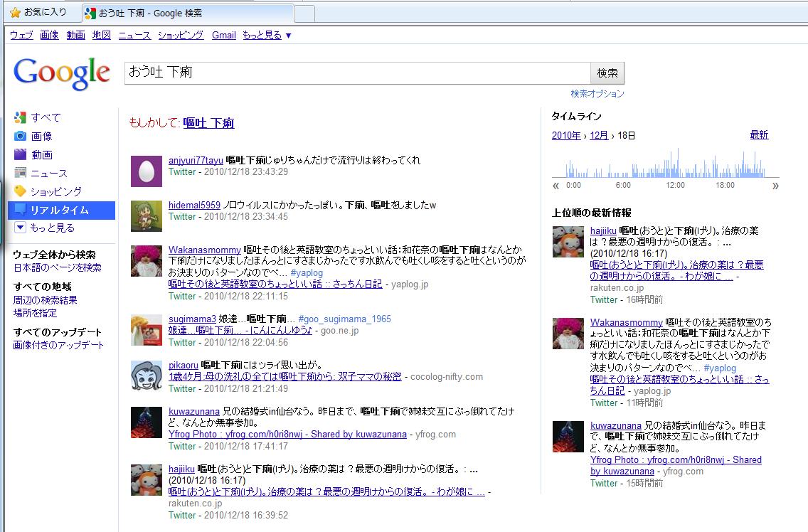The height and width of the screenshot is (532, 808).
Task: Click the ショッピング tag icon in sidebar
Action: click(x=20, y=191)
